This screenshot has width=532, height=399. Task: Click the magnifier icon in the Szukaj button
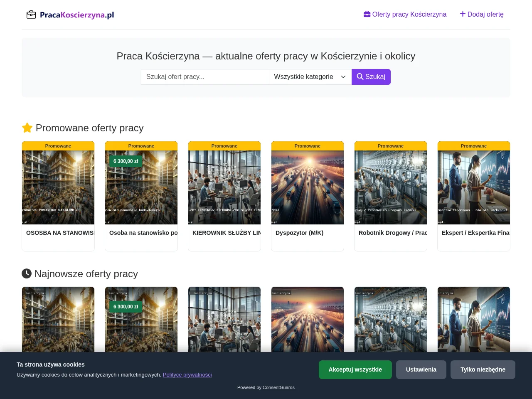pyautogui.click(x=360, y=76)
